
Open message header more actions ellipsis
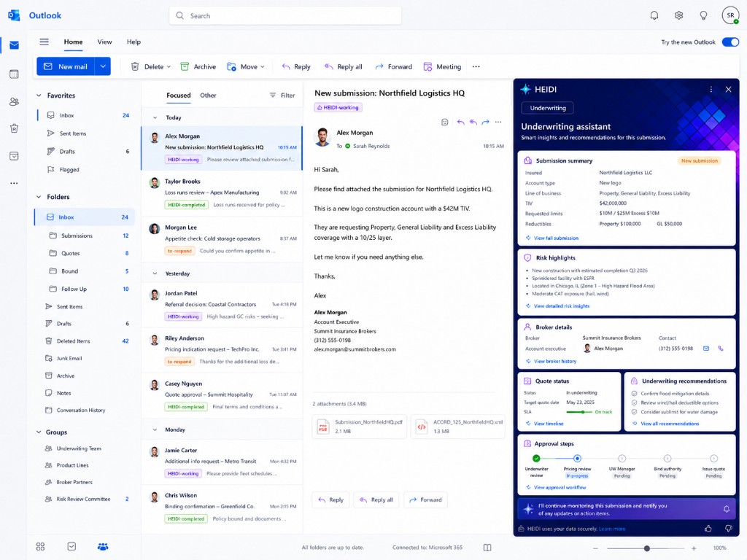(498, 122)
